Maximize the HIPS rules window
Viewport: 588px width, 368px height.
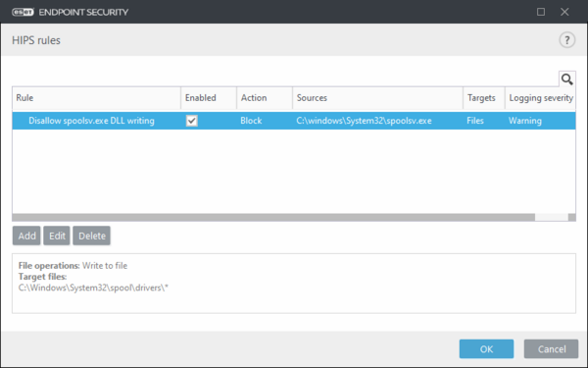(x=541, y=12)
